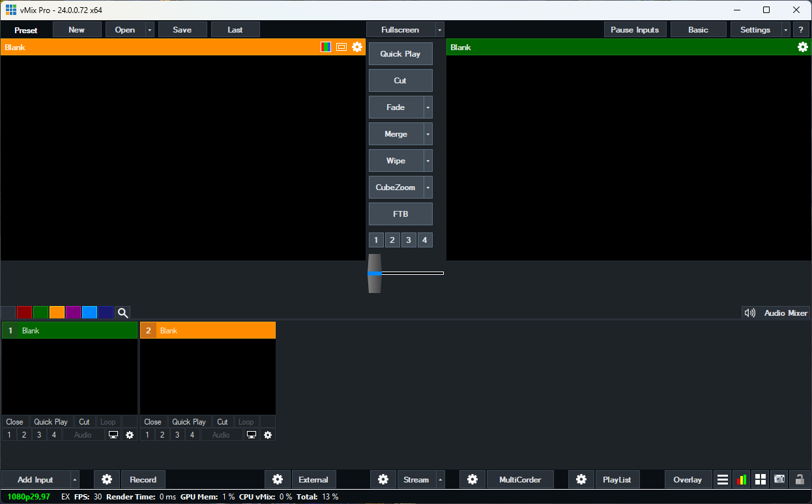The width and height of the screenshot is (812, 504).
Task: Switch to Basic mode
Action: [x=699, y=29]
